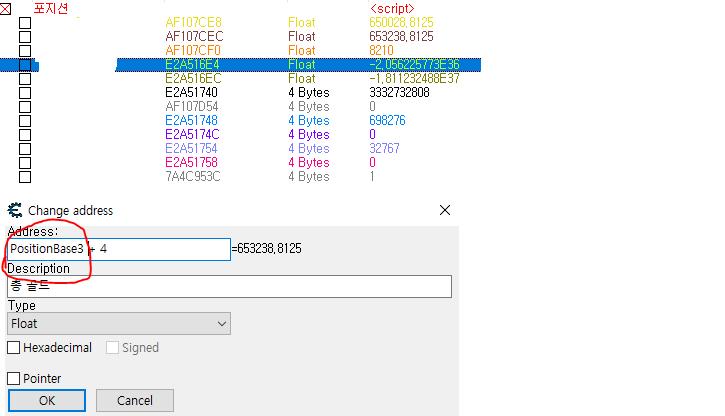Open the Type dropdown showing Float
The width and height of the screenshot is (725, 416).
pos(119,323)
